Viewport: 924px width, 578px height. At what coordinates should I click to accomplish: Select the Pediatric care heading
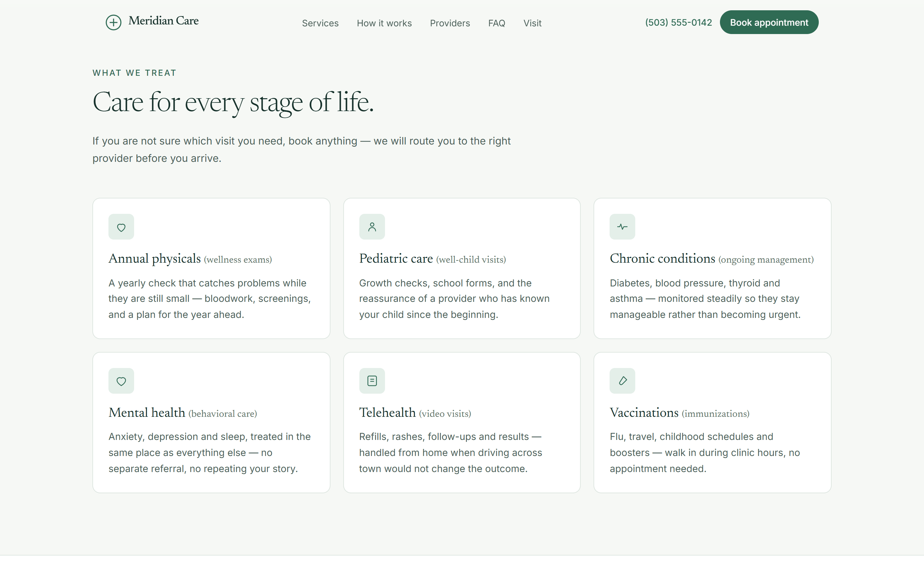tap(396, 259)
